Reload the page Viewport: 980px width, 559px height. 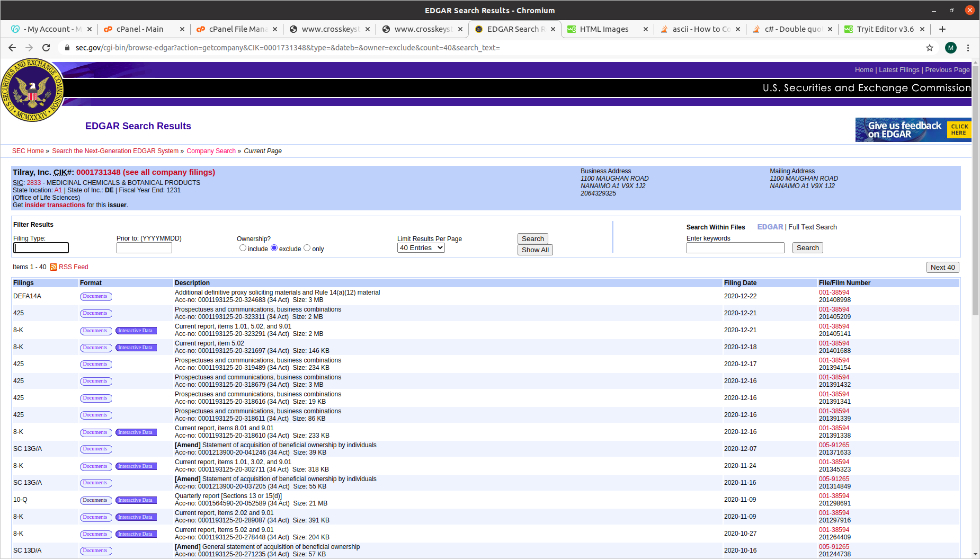46,48
